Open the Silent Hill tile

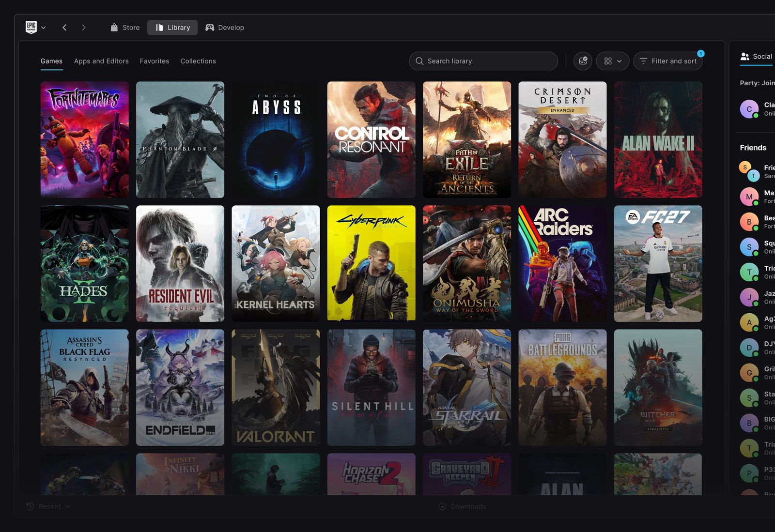click(x=372, y=387)
